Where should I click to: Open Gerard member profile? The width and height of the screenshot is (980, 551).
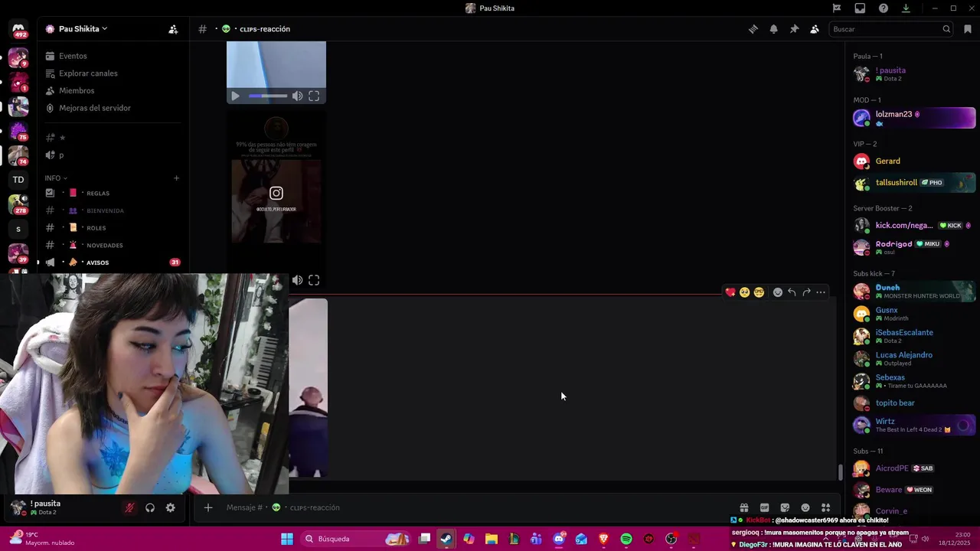913,161
